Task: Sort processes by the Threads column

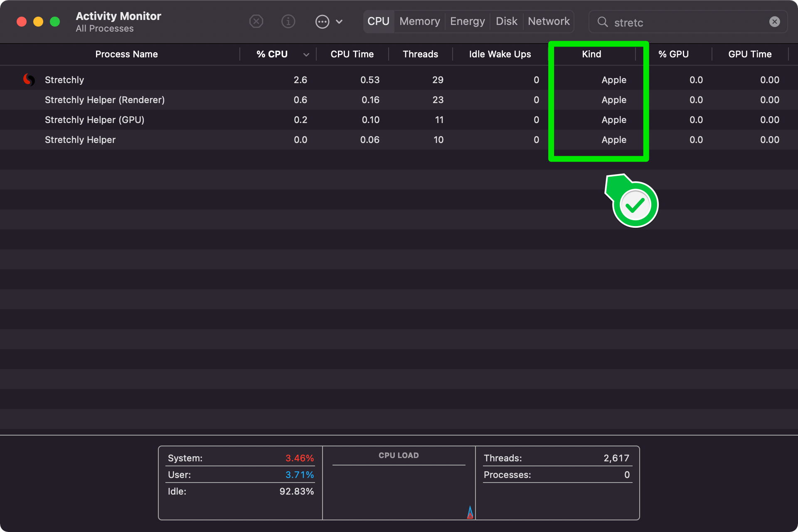Action: click(x=420, y=54)
